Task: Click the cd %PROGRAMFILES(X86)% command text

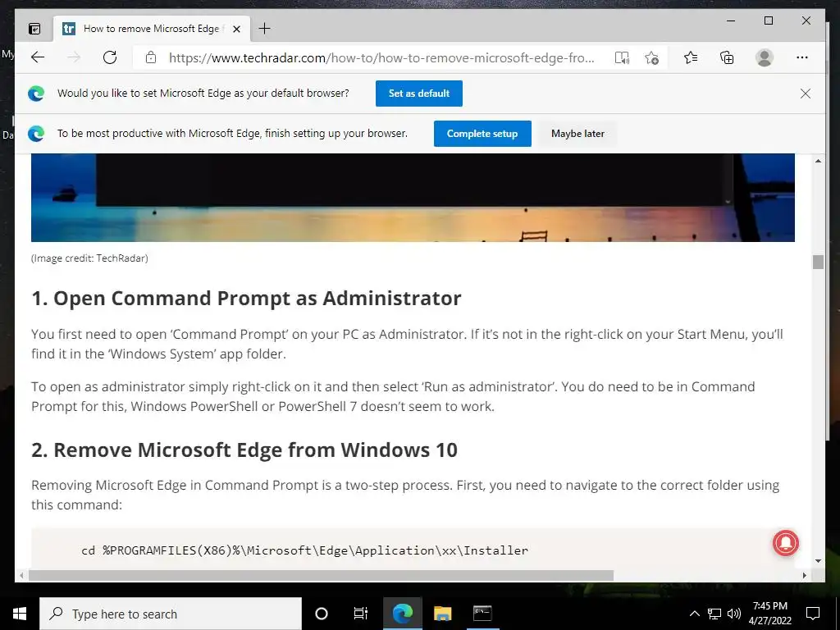Action: [304, 550]
